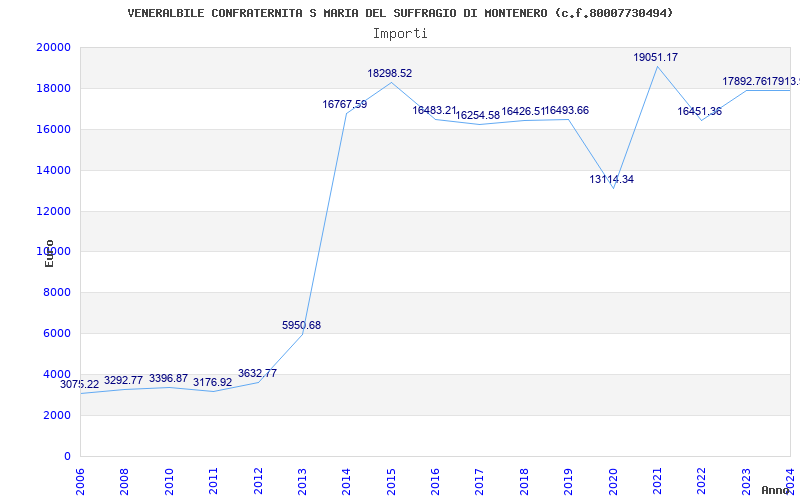Image resolution: width=800 pixels, height=500 pixels.
Task: Click the y-axis value 6000
Action: tap(57, 334)
